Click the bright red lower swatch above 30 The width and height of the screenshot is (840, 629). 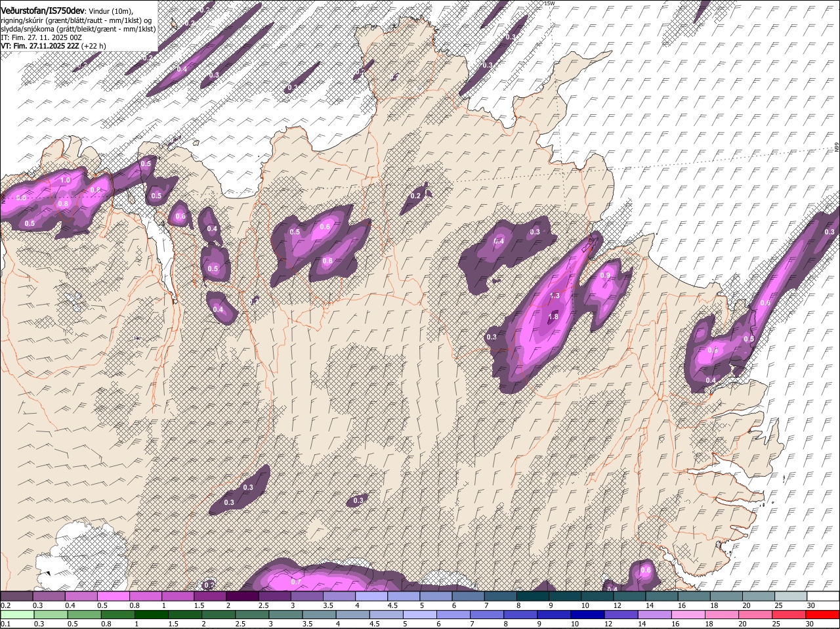824,615
